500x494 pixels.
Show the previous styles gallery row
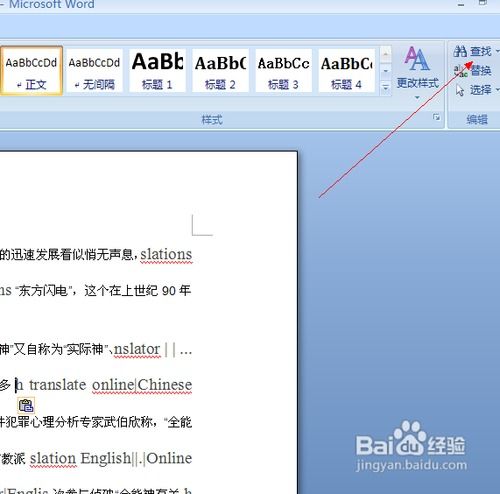tap(386, 54)
